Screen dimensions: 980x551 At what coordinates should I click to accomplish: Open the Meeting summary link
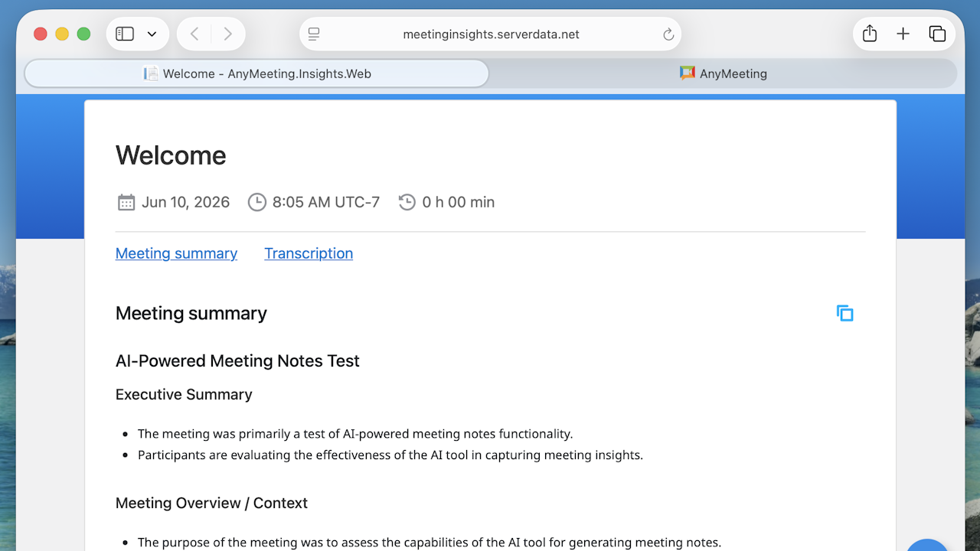(176, 253)
